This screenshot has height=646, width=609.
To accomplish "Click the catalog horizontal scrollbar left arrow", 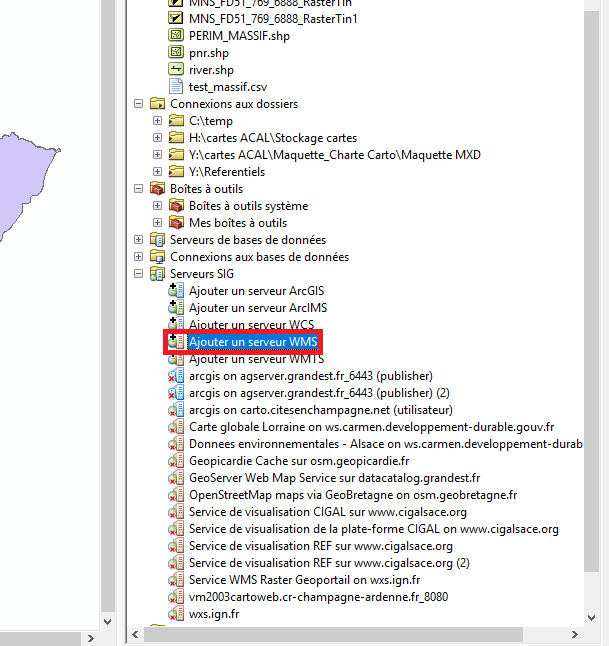I will pos(135,634).
